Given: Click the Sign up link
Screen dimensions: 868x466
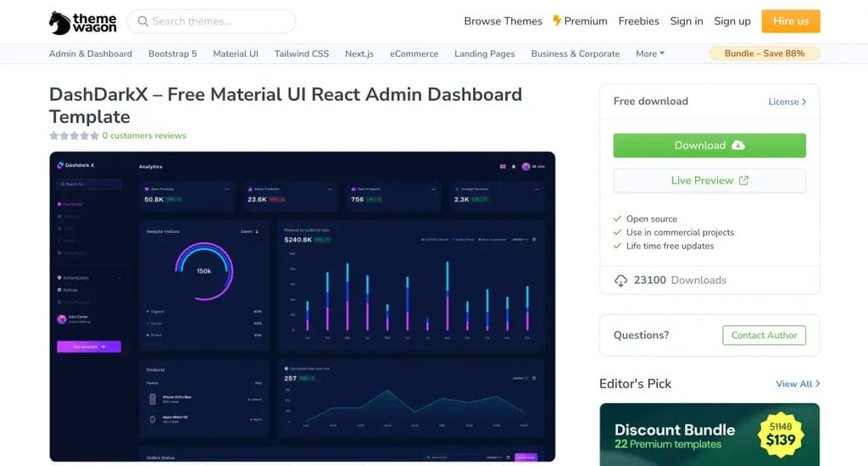Looking at the screenshot, I should [x=732, y=21].
